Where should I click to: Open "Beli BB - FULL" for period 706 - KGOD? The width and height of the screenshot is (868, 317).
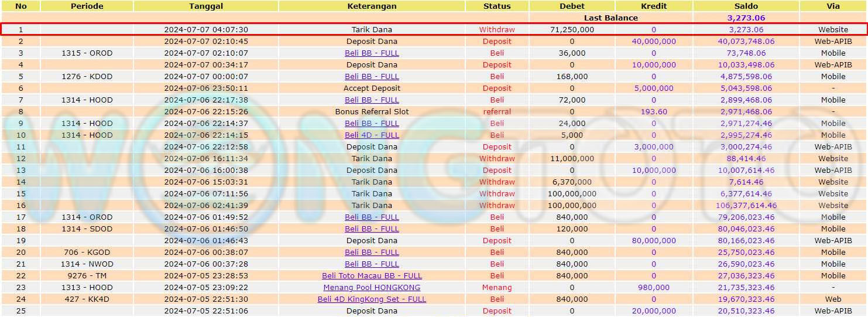372,253
